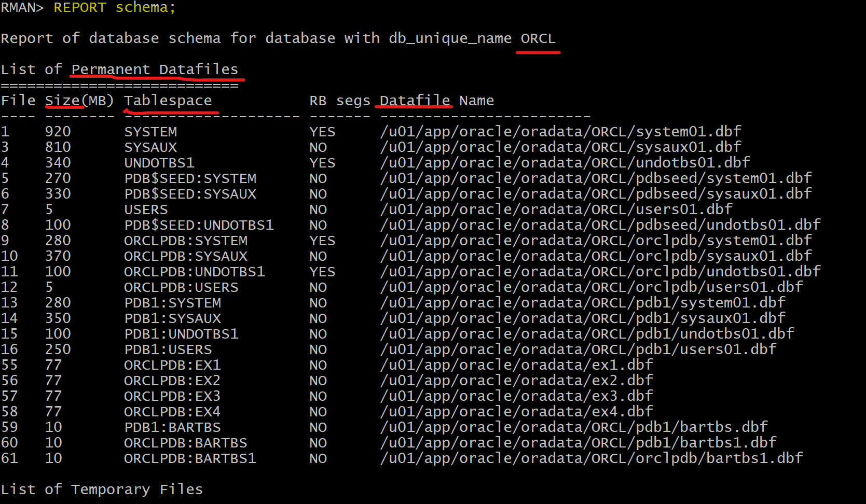The width and height of the screenshot is (866, 504).
Task: Click the Size(MB) column header
Action: 79,101
